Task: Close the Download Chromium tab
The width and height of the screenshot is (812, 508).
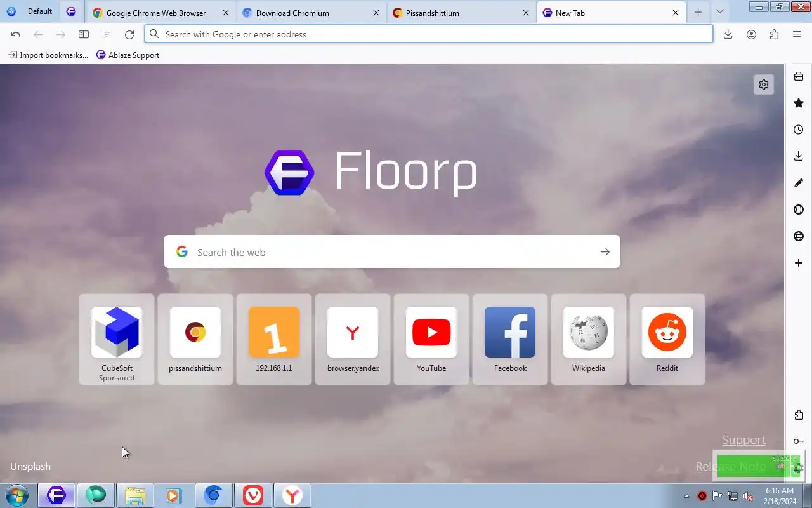Action: pyautogui.click(x=376, y=13)
